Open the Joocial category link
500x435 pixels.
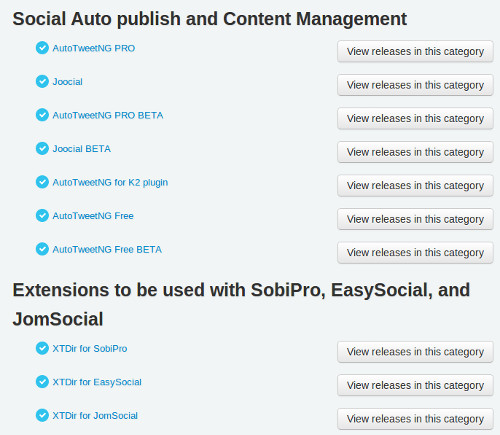[67, 82]
